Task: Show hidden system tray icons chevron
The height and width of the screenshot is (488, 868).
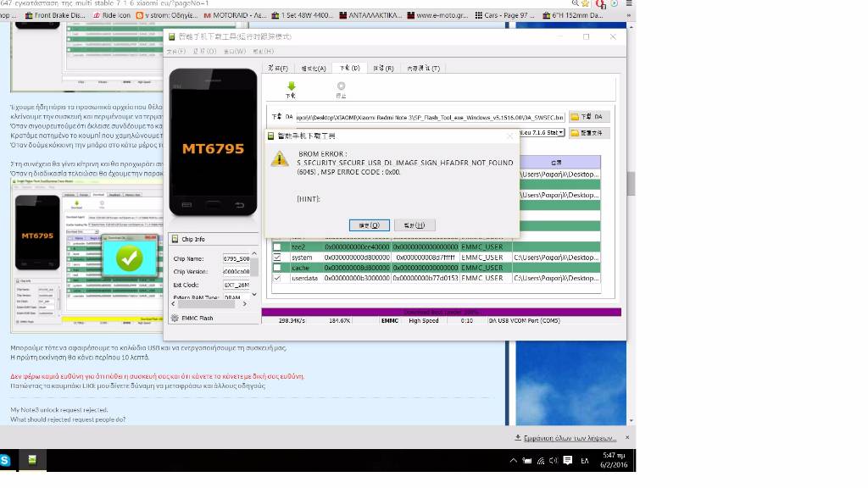Action: tap(513, 461)
